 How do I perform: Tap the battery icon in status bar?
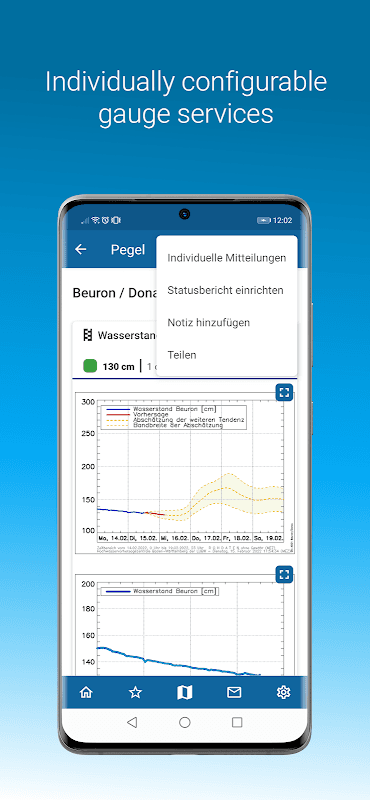[263, 220]
